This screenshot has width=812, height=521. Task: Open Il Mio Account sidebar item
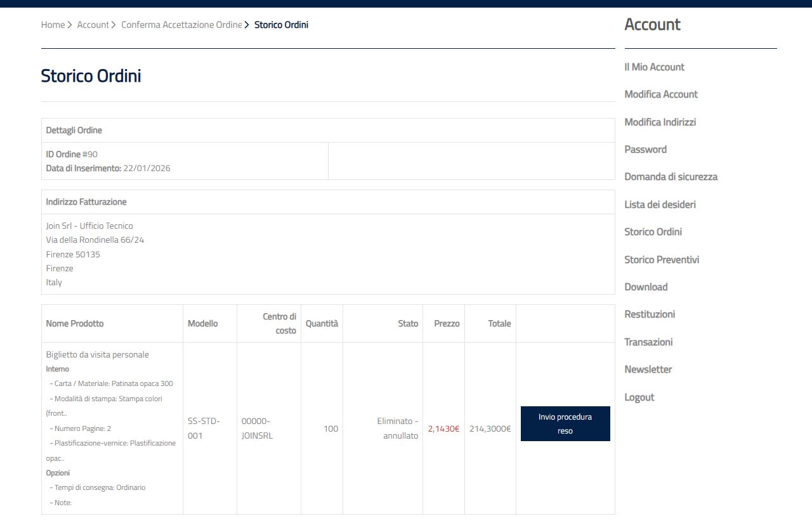point(654,67)
